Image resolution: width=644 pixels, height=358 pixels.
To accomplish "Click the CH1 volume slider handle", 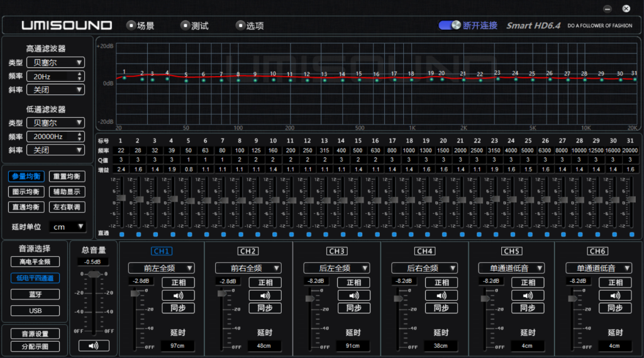I will [135, 293].
